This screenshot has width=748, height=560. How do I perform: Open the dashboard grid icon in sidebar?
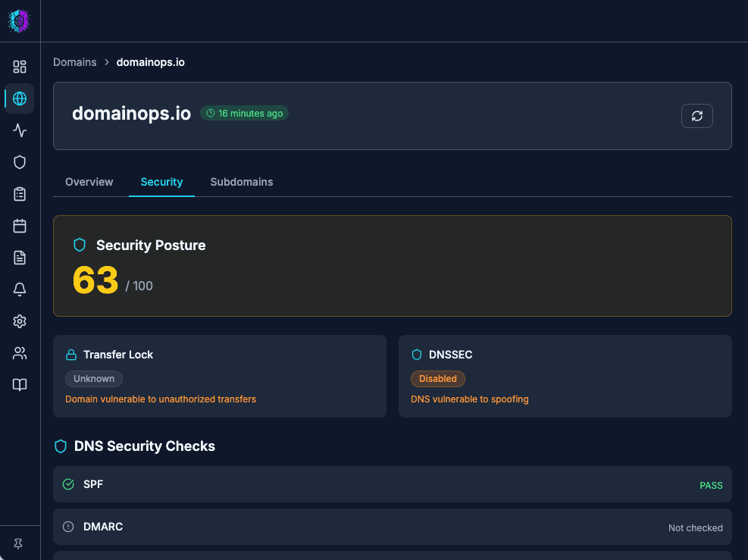point(20,67)
